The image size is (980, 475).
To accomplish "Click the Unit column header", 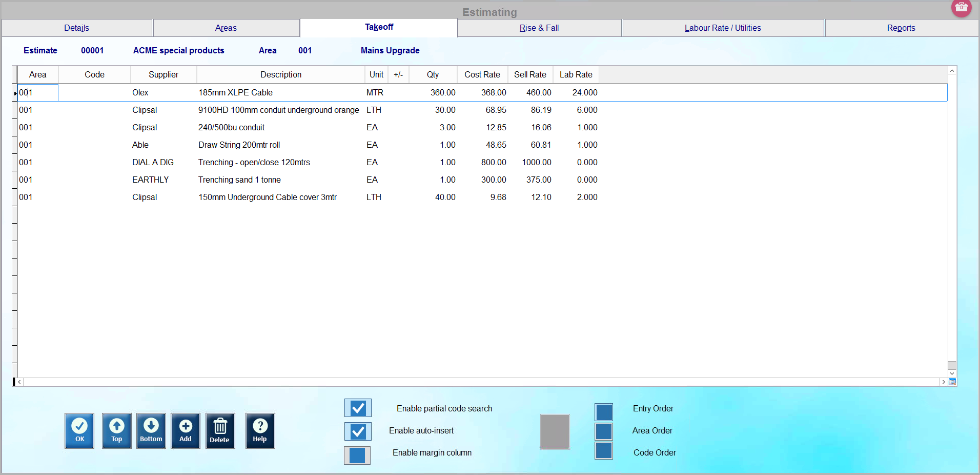I will 376,74.
